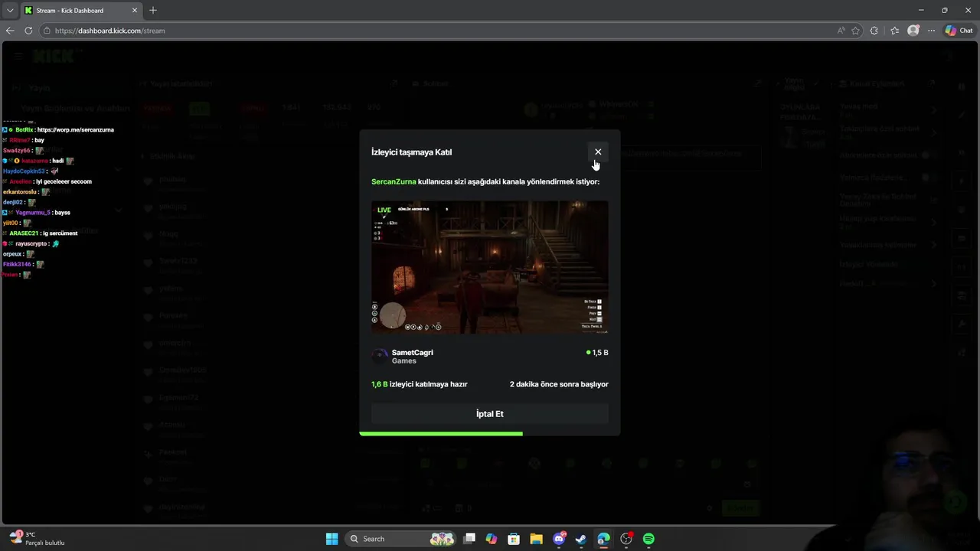This screenshot has width=980, height=551.
Task: Click the denji02 chat username
Action: click(x=12, y=202)
